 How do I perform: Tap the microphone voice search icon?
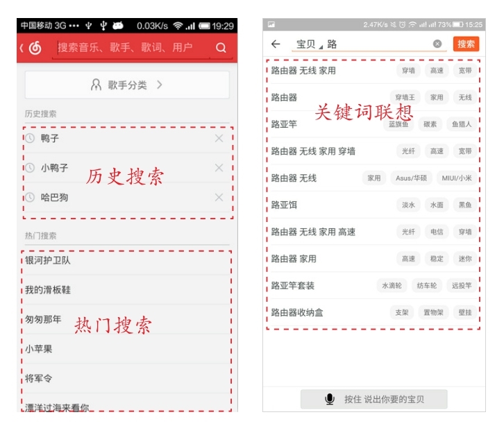[330, 399]
